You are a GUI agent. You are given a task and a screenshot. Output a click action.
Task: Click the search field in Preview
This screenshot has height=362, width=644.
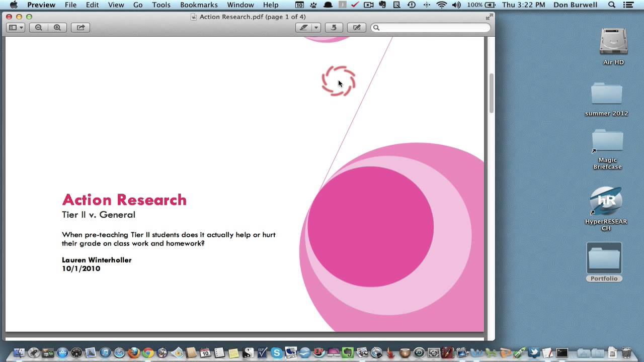click(x=431, y=28)
